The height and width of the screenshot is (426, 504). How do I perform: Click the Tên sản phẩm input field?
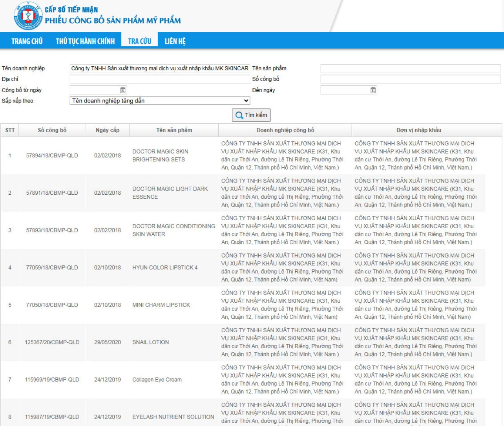[x=410, y=68]
